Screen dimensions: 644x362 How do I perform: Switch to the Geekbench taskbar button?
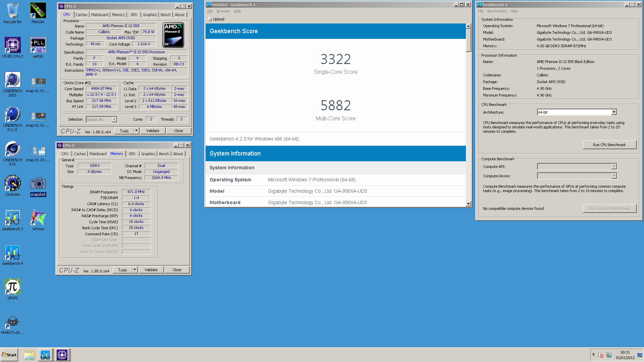pyautogui.click(x=45, y=355)
